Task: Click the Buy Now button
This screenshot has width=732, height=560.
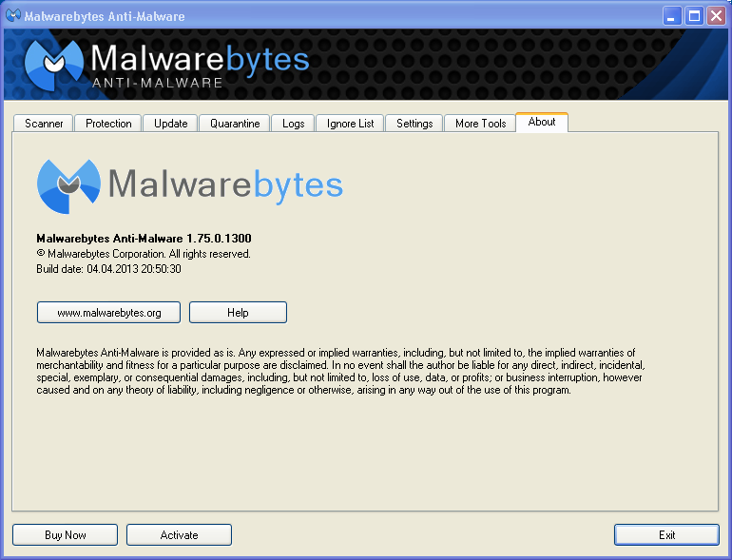Action: (65, 534)
